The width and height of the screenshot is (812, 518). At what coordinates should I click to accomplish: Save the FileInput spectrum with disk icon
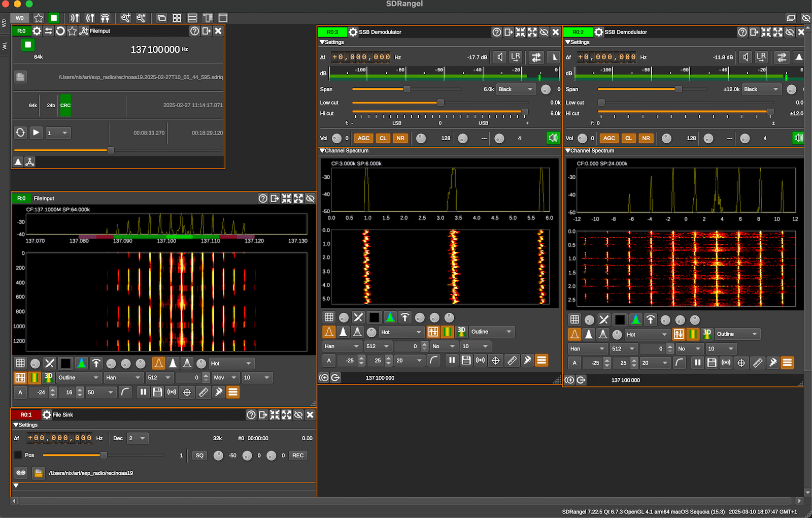[x=157, y=392]
